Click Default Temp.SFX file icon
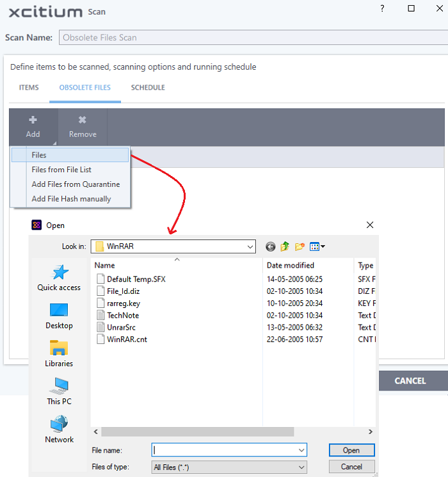Screen dimensions: 448x477 pos(100,279)
